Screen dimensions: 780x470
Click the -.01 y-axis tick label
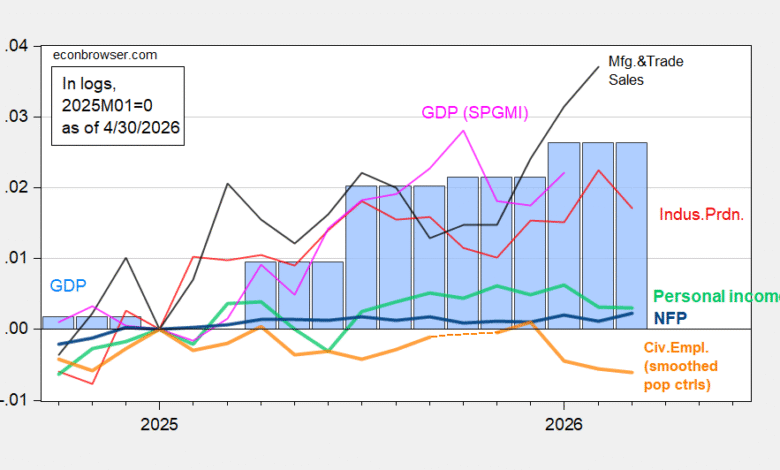(14, 399)
